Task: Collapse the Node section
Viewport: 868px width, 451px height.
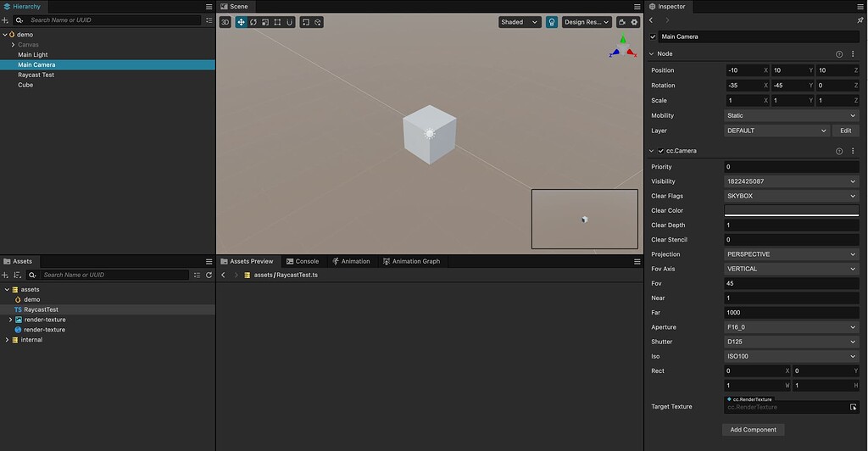Action: pyautogui.click(x=652, y=54)
